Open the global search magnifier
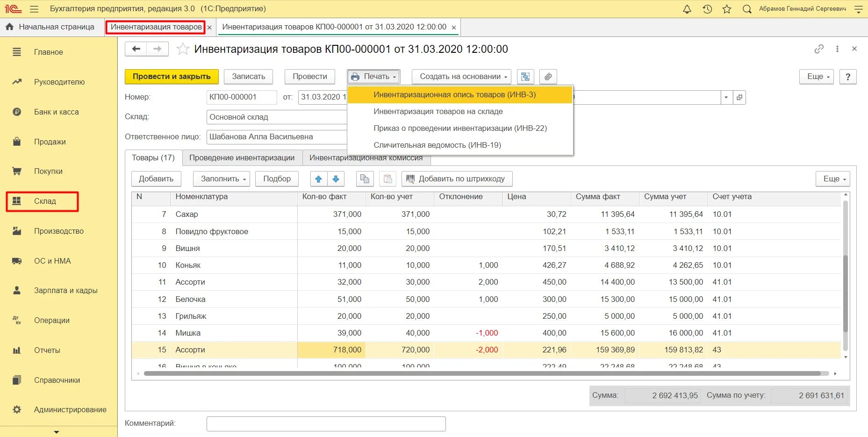Image resolution: width=868 pixels, height=437 pixels. pos(747,9)
